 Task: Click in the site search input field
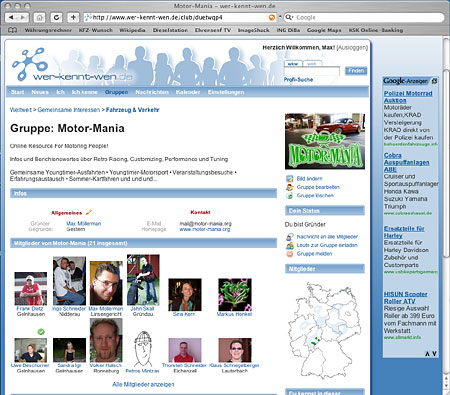(312, 71)
